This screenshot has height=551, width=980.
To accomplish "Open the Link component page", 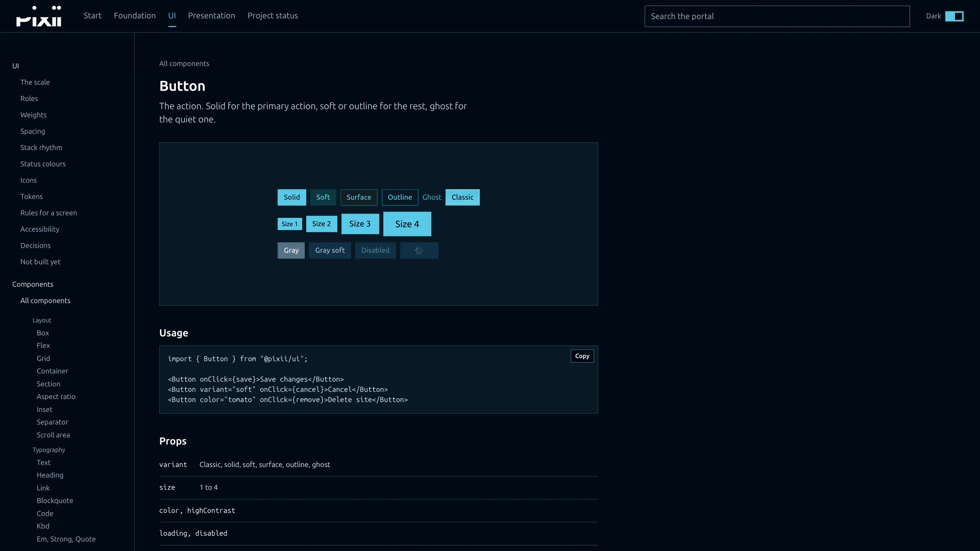I will (43, 488).
